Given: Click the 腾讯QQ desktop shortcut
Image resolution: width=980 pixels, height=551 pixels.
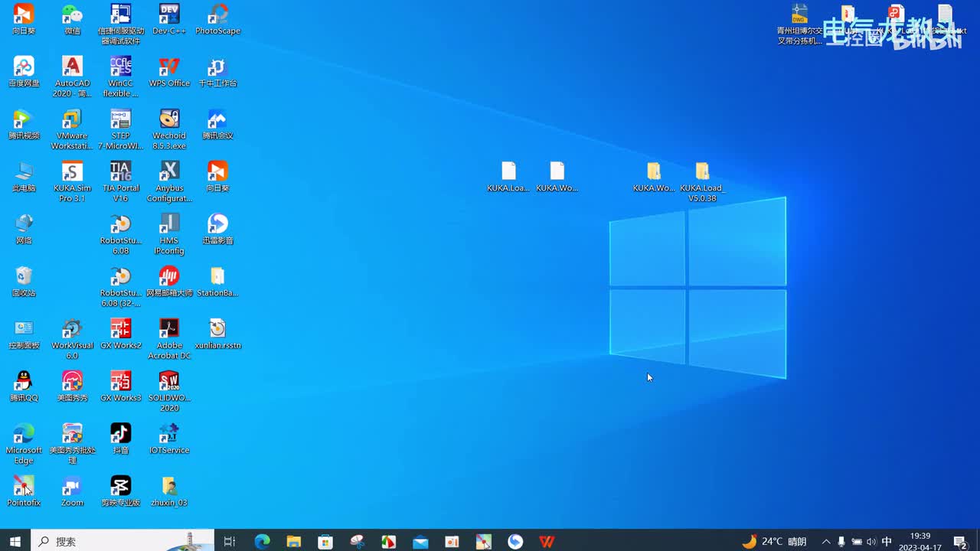Looking at the screenshot, I should coord(24,386).
